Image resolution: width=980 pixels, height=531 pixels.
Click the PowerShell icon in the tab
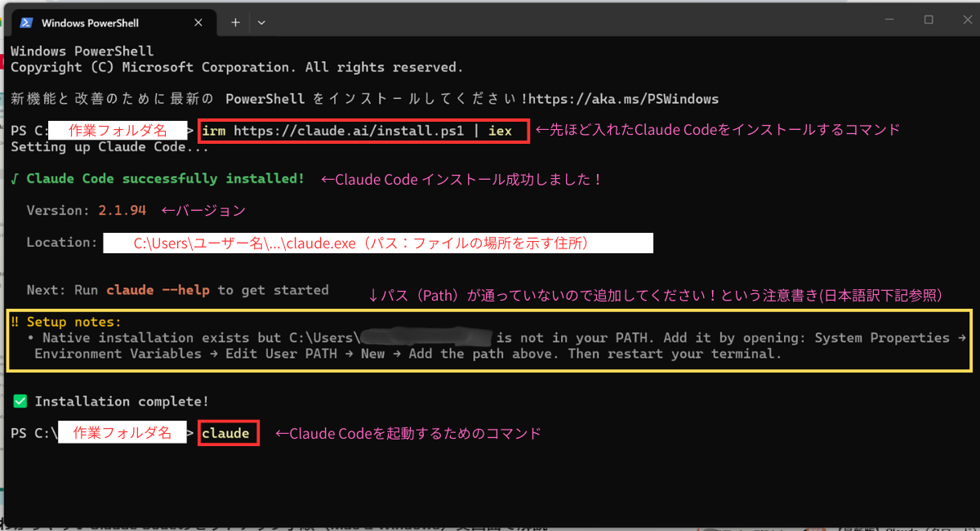click(26, 23)
